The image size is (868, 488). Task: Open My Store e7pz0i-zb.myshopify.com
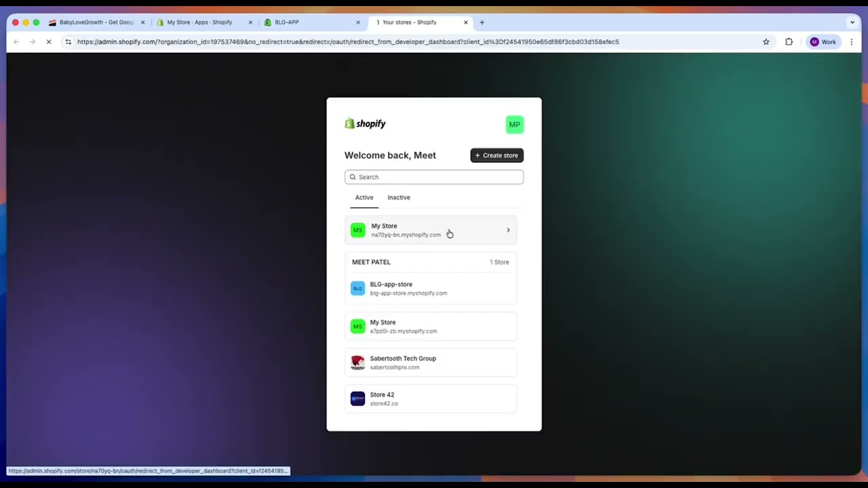(431, 327)
